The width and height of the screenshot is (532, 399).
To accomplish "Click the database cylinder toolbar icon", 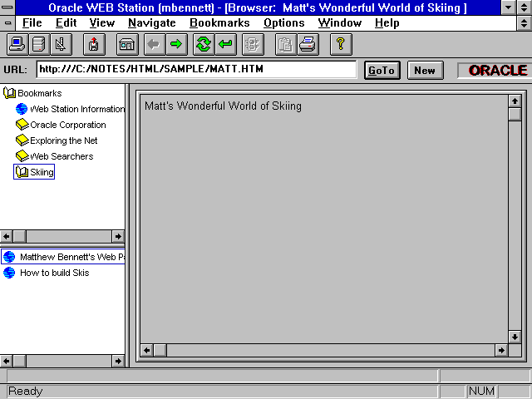I will tap(38, 44).
